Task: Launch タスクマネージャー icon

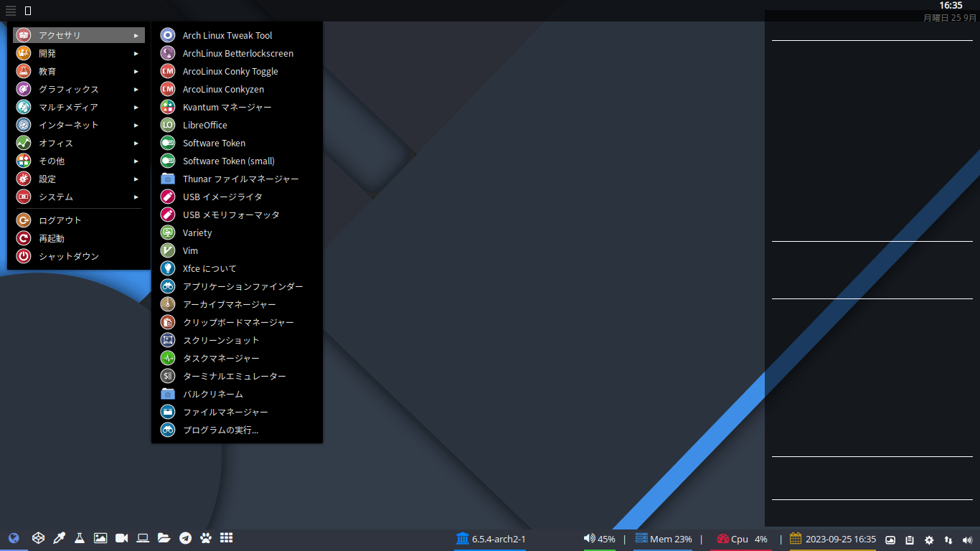Action: point(168,358)
